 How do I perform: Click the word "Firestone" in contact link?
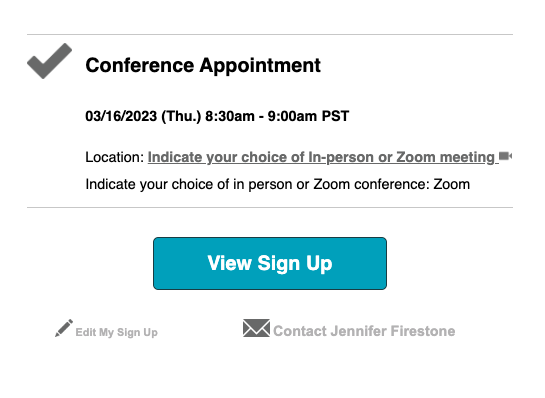tap(423, 331)
